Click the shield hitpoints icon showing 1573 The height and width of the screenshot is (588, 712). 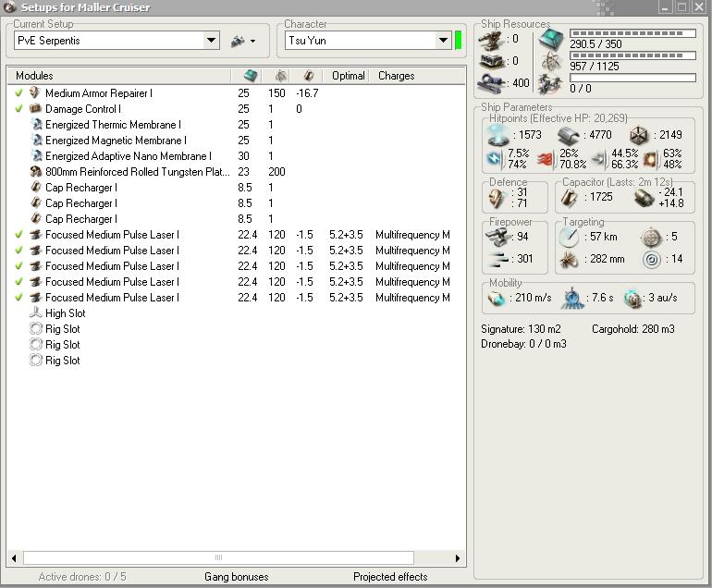pos(497,135)
